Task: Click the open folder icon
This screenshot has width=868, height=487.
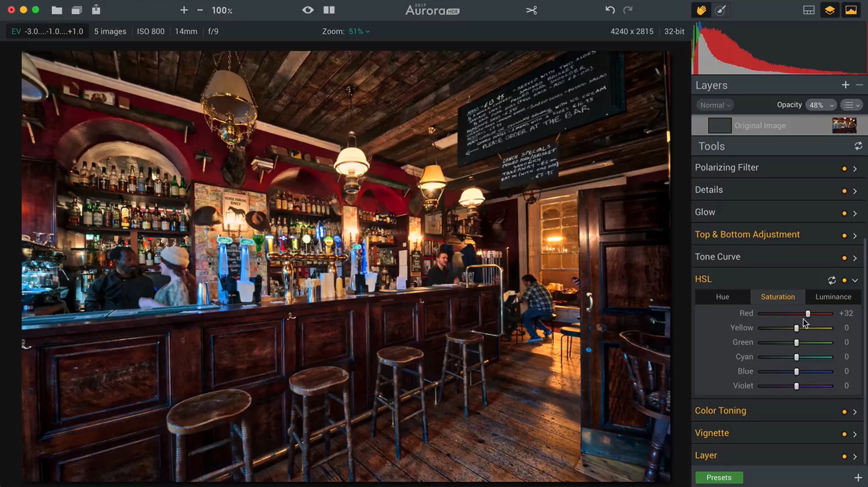Action: tap(57, 10)
